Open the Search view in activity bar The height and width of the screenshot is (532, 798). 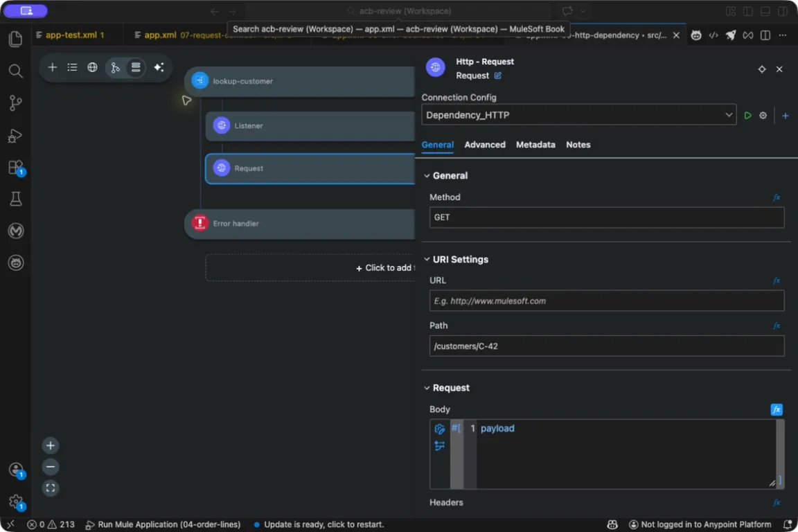16,71
